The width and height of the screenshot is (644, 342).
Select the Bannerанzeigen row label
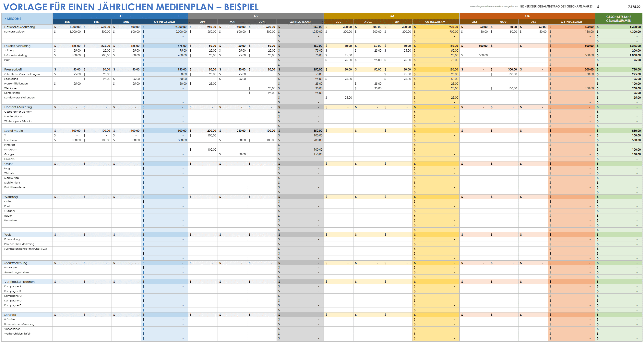[x=14, y=32]
